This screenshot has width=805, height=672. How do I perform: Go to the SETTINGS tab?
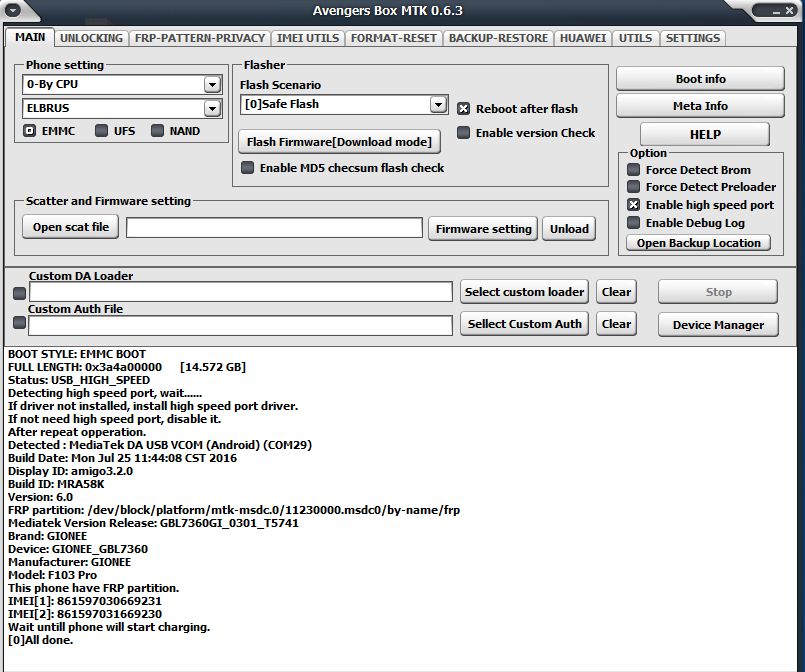[x=693, y=38]
